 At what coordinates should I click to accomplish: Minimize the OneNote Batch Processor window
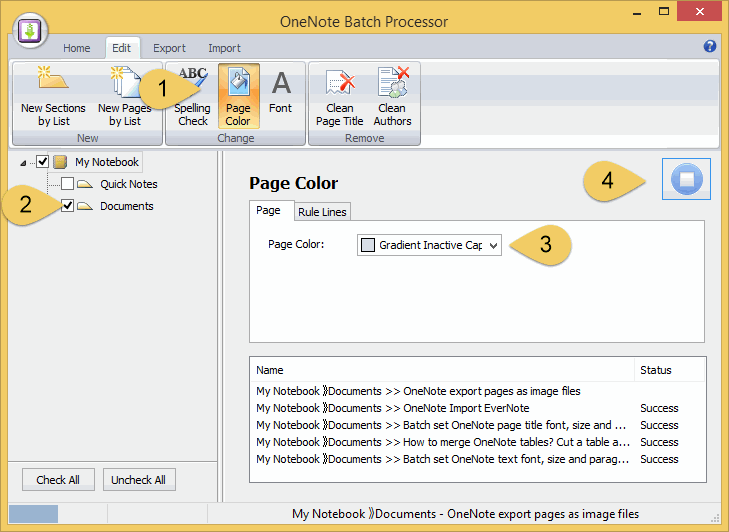pyautogui.click(x=637, y=12)
